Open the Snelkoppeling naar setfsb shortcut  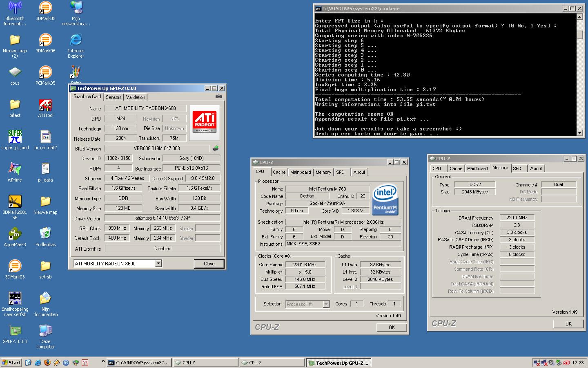(15, 304)
